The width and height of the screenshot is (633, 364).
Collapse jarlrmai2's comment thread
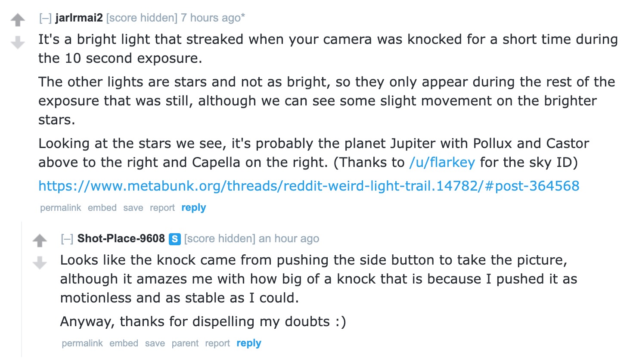pos(45,18)
